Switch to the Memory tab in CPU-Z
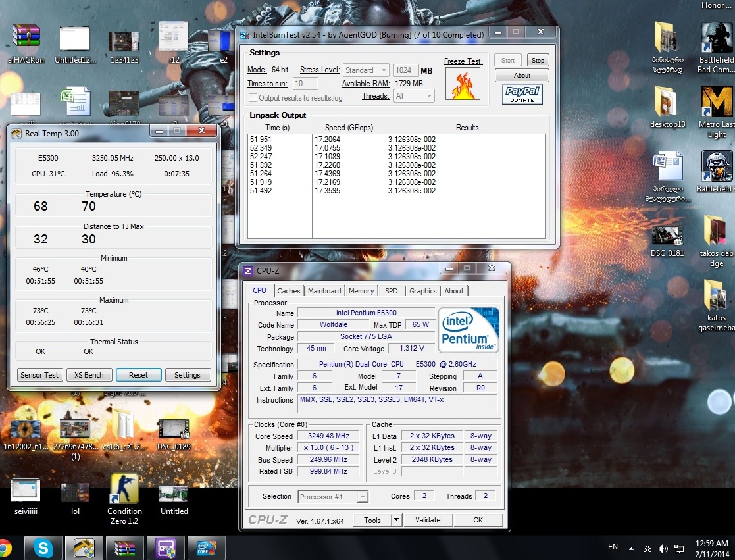735x560 pixels. coord(361,291)
